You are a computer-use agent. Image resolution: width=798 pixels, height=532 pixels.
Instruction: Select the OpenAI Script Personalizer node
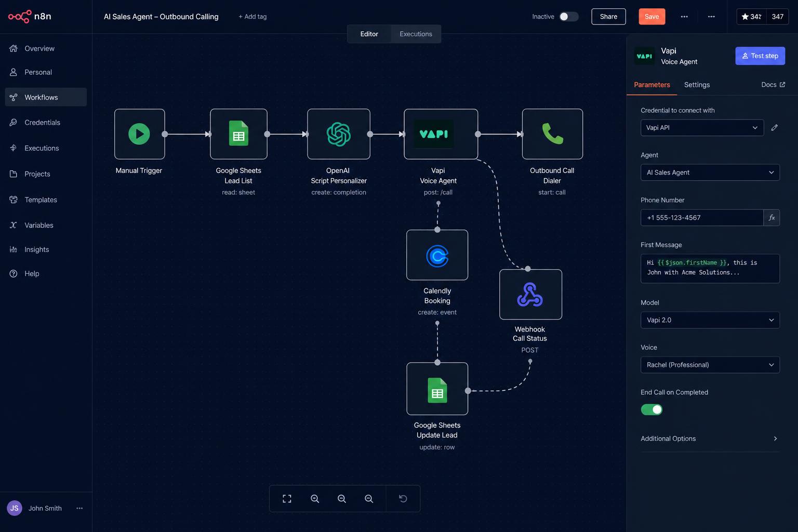tap(339, 134)
